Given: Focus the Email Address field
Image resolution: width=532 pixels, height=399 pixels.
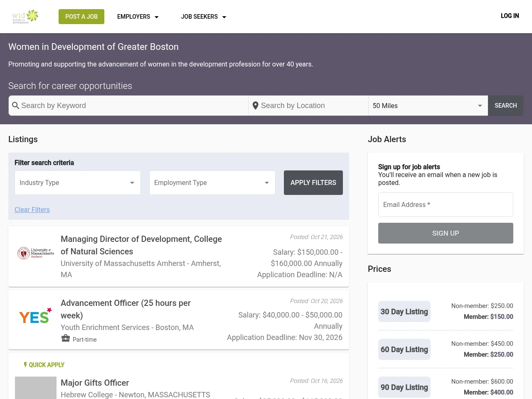Looking at the screenshot, I should (446, 204).
